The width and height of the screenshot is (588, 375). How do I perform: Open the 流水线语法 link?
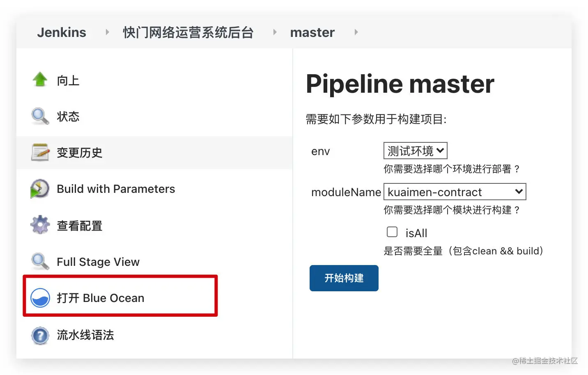tap(85, 335)
